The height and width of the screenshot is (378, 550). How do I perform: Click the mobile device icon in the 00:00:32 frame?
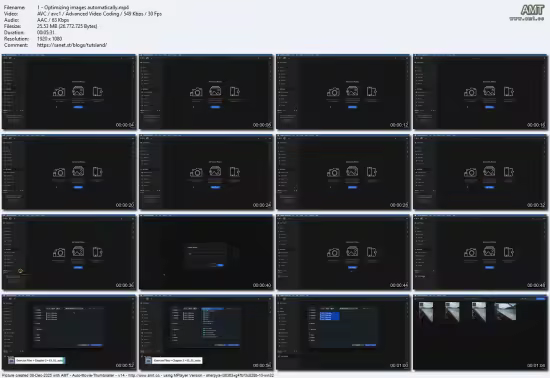point(509,172)
